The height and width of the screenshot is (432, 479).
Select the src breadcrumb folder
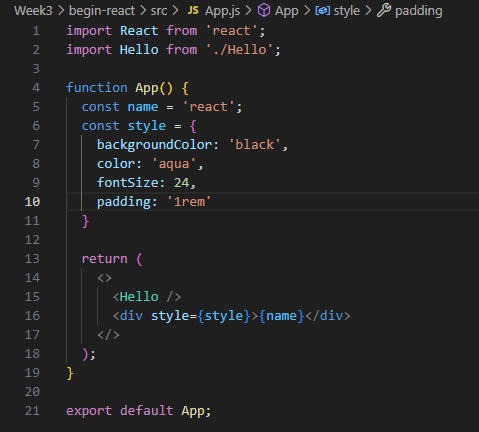point(159,11)
